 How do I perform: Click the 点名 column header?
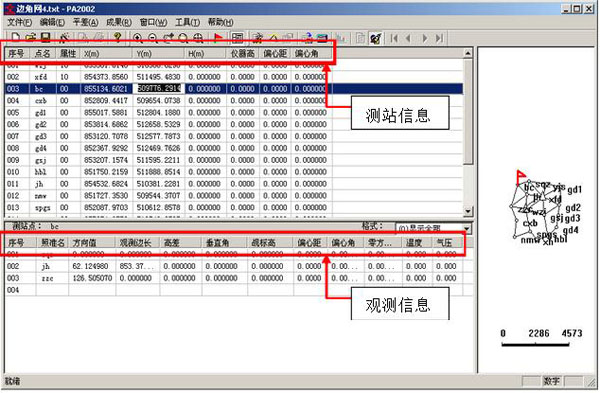(42, 54)
